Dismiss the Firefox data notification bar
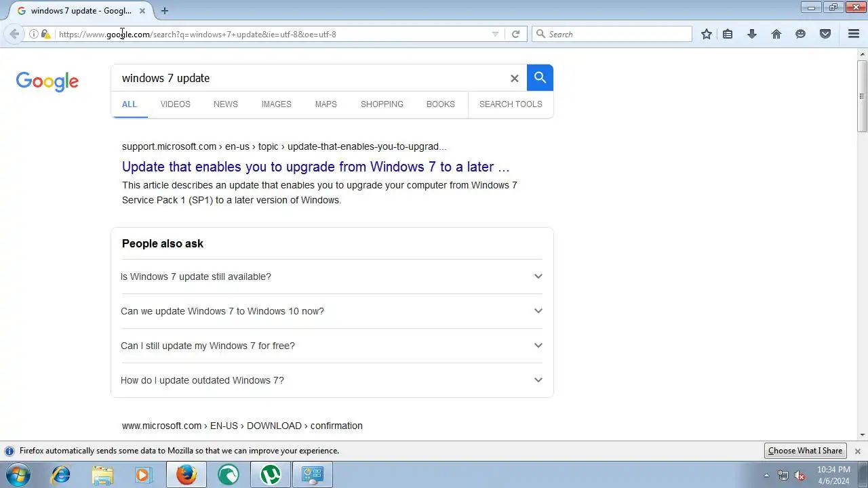 click(857, 451)
